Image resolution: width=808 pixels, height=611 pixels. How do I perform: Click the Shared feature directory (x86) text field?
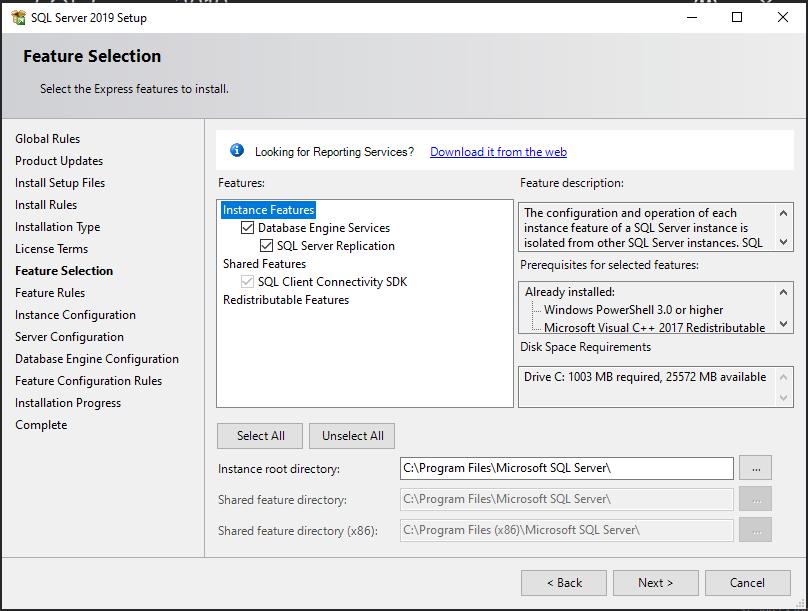(x=566, y=530)
